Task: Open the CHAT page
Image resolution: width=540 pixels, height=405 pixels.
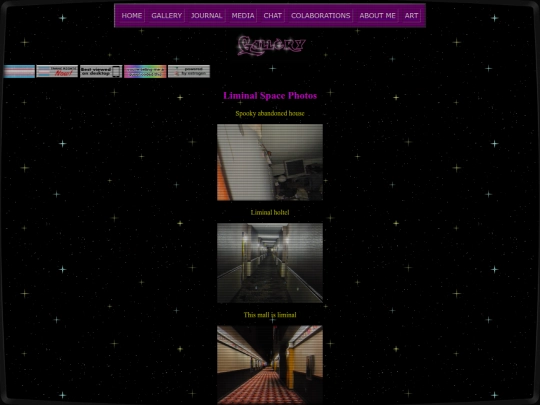Action: (x=272, y=15)
